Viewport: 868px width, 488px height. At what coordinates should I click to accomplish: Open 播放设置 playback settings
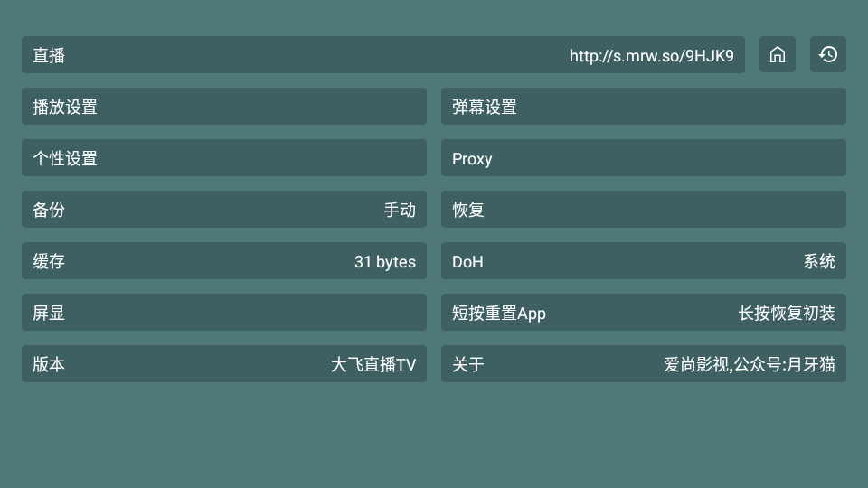click(x=224, y=107)
